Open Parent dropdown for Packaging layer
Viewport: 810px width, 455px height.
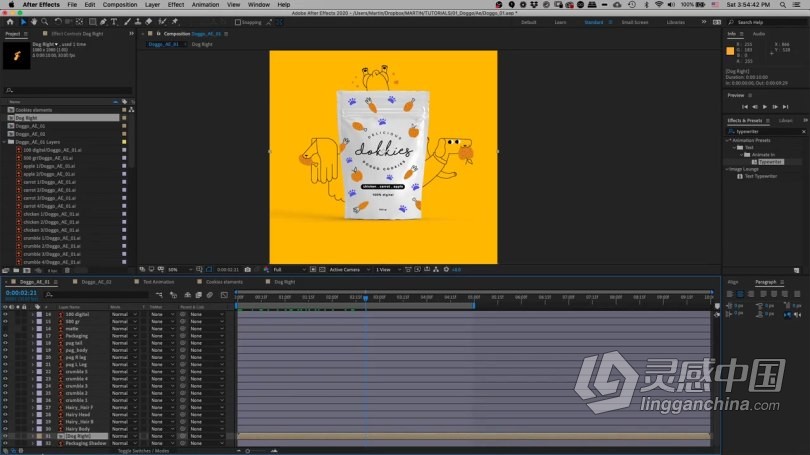[x=207, y=336]
